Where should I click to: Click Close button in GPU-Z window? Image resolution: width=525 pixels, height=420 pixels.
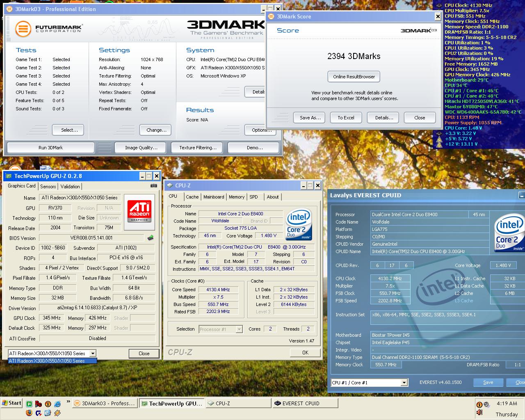tap(144, 354)
